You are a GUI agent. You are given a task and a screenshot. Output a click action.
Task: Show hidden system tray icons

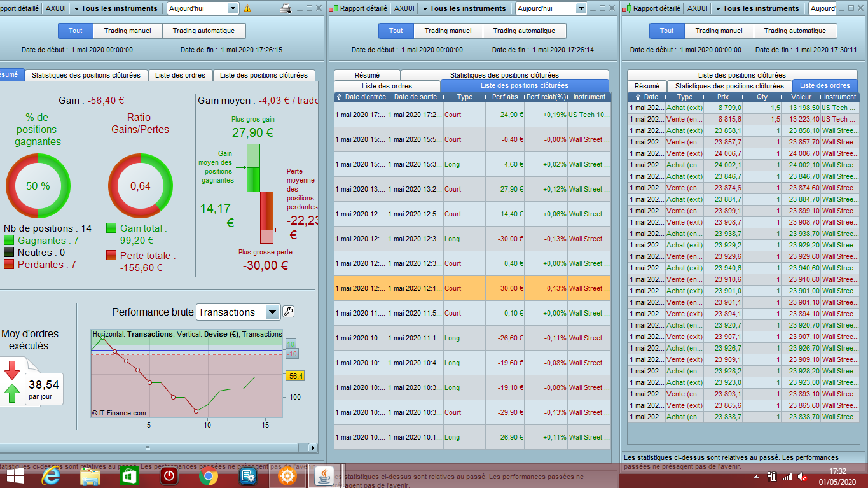point(756,477)
